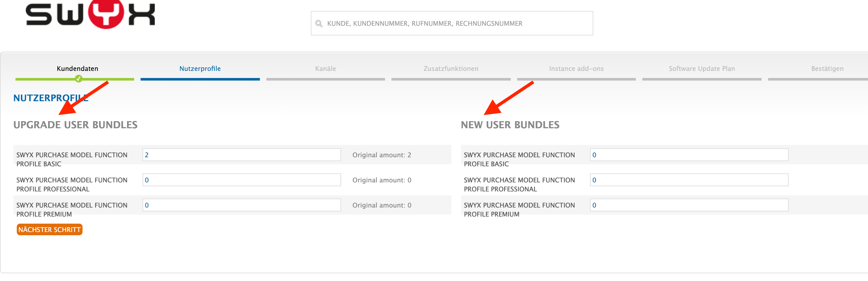Jump to the Bestätigen step
This screenshot has width=868, height=281.
point(827,69)
